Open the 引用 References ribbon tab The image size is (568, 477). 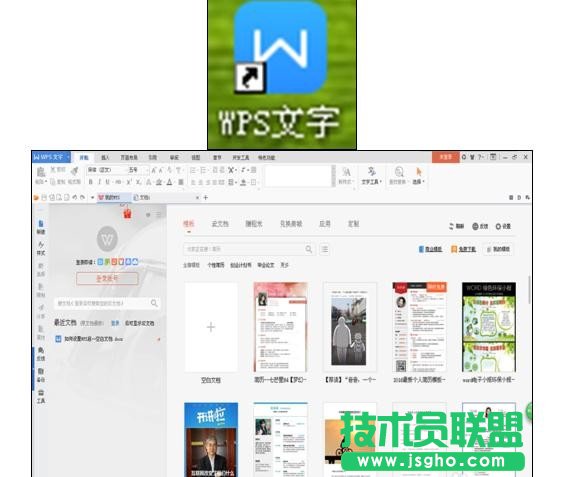coord(153,158)
